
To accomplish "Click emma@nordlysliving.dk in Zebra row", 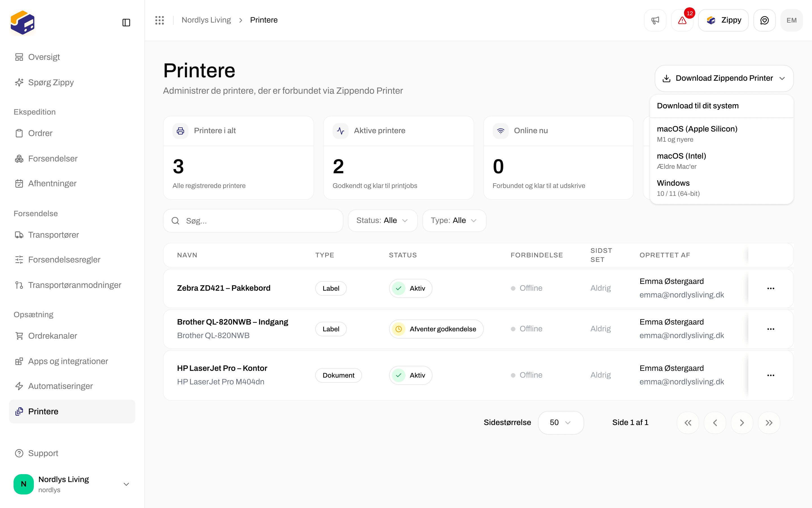I will click(x=681, y=295).
